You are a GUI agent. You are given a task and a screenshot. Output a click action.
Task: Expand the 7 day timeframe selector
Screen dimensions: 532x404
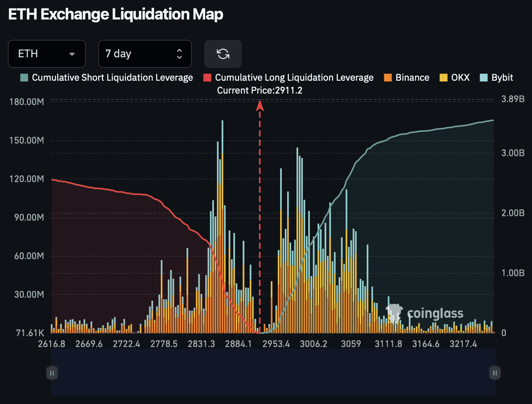pos(145,54)
